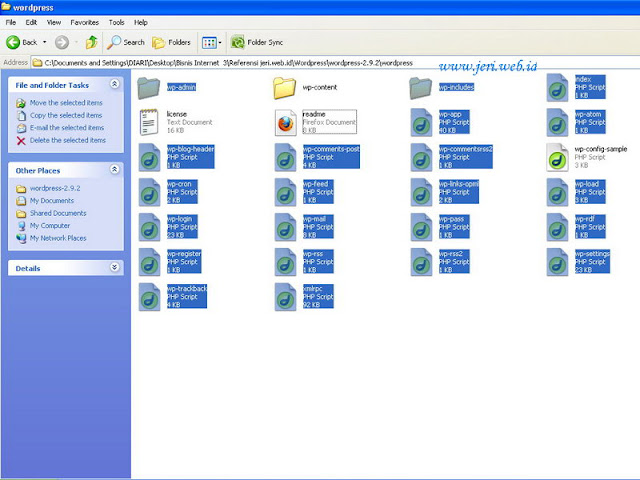Viewport: 640px width, 480px height.
Task: Click Copy the selected items
Action: click(x=66, y=116)
